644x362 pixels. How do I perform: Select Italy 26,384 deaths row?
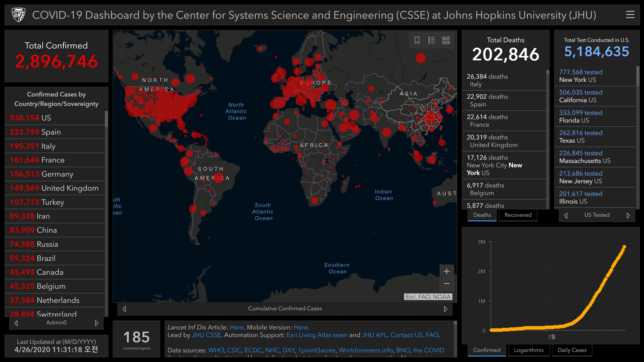tap(504, 80)
